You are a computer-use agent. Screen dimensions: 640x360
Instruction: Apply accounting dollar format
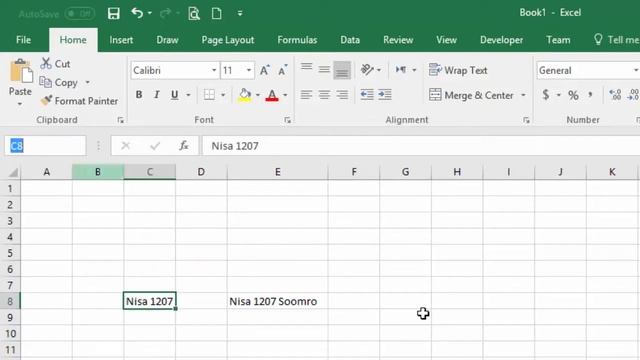(546, 95)
